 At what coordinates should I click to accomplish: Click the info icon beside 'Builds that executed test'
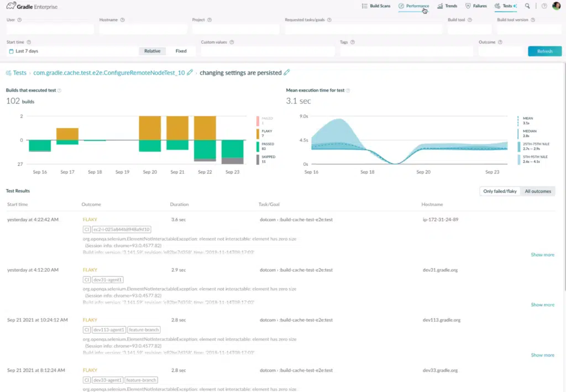59,90
